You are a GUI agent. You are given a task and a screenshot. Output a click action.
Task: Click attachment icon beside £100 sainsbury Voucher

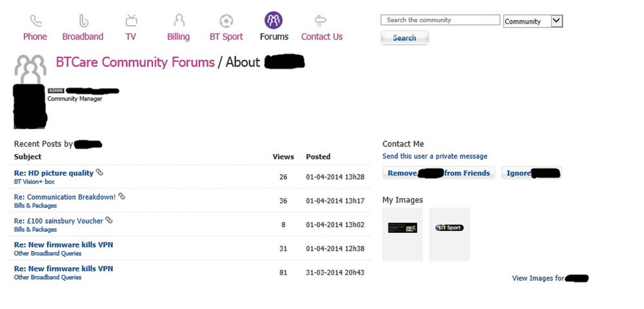(x=108, y=220)
